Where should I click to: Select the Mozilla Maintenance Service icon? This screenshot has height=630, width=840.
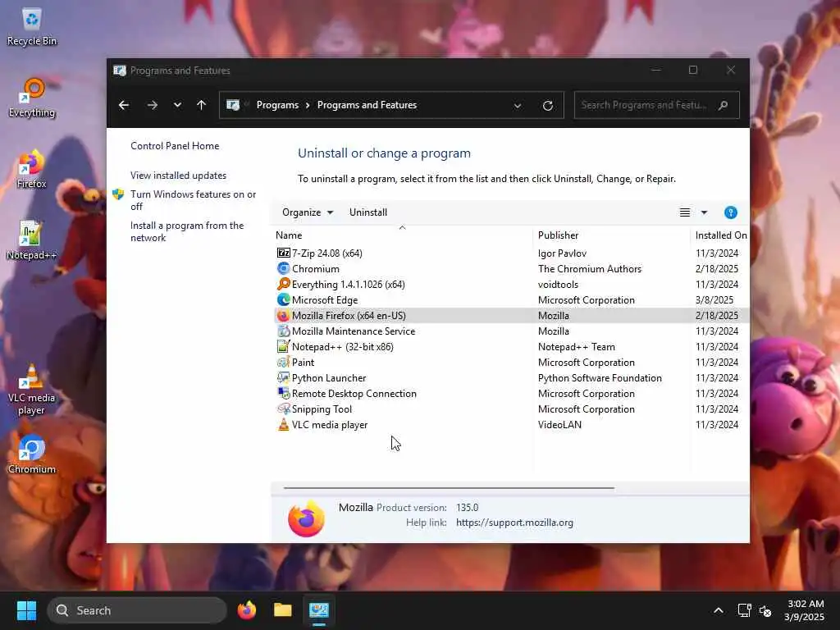pyautogui.click(x=283, y=331)
